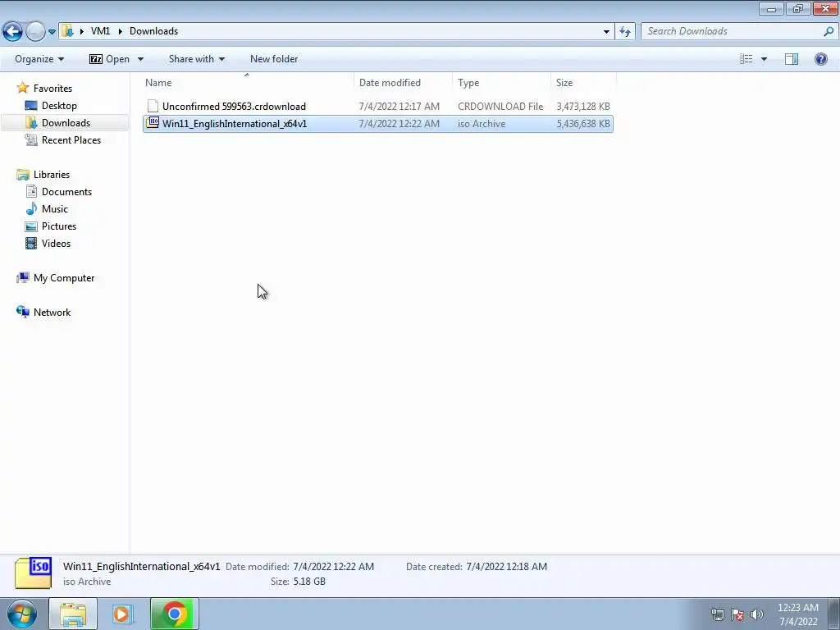The height and width of the screenshot is (630, 840).
Task: Click network status tray icon
Action: tap(717, 614)
